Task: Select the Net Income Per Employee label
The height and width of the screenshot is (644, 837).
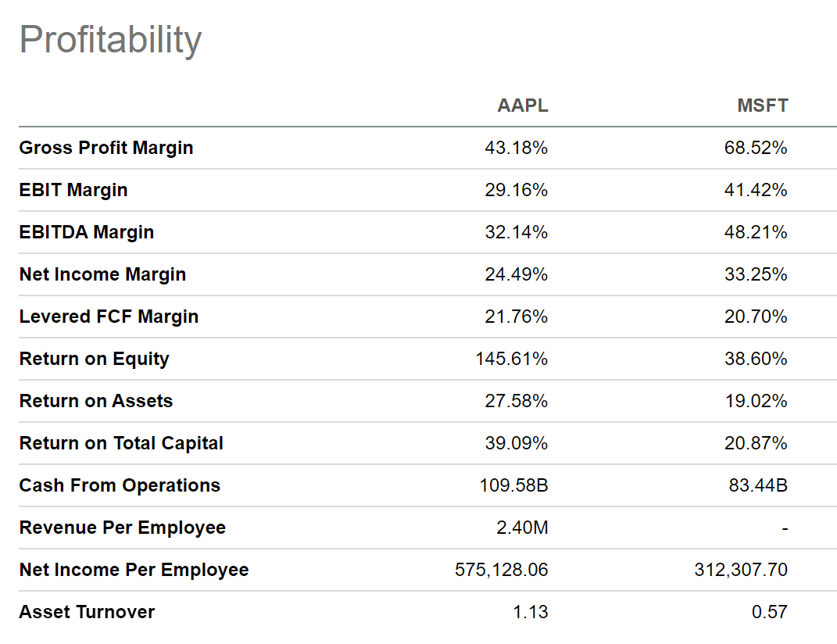Action: tap(134, 570)
